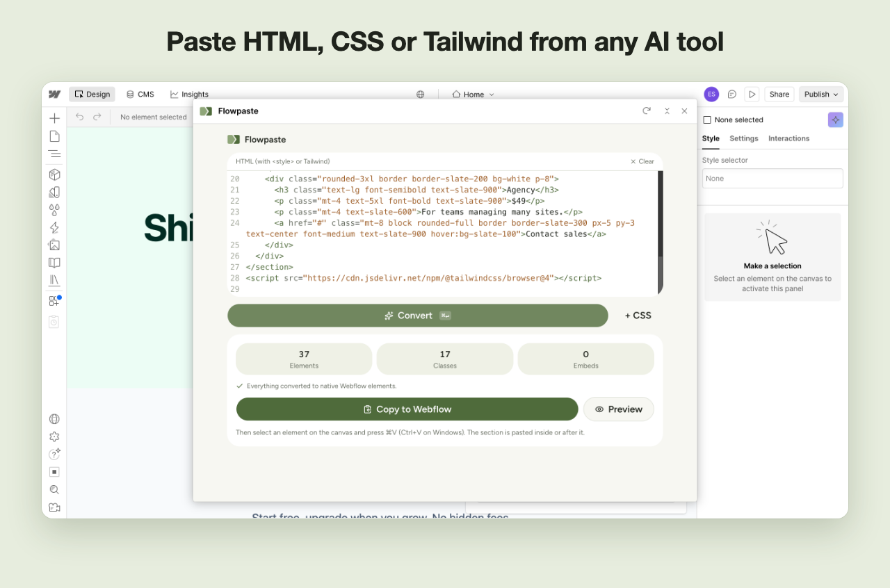This screenshot has height=588, width=890.
Task: Collapse the Flowpaste app window
Action: coord(667,111)
